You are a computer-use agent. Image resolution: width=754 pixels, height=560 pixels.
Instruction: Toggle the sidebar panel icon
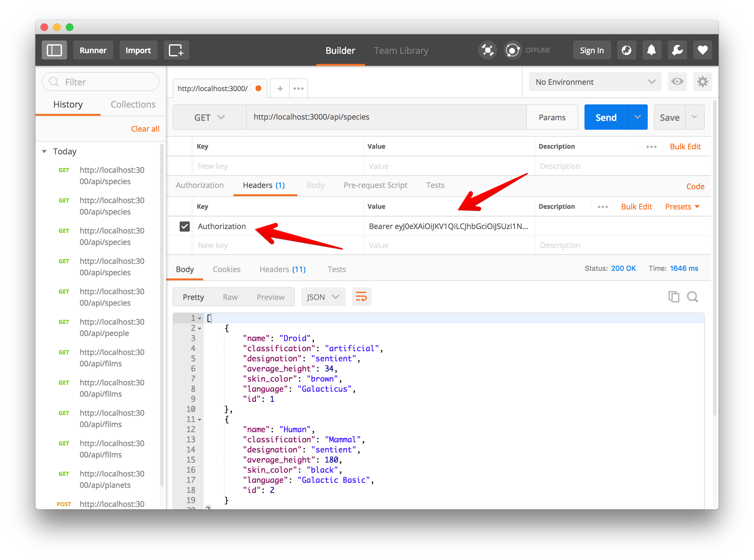tap(54, 50)
